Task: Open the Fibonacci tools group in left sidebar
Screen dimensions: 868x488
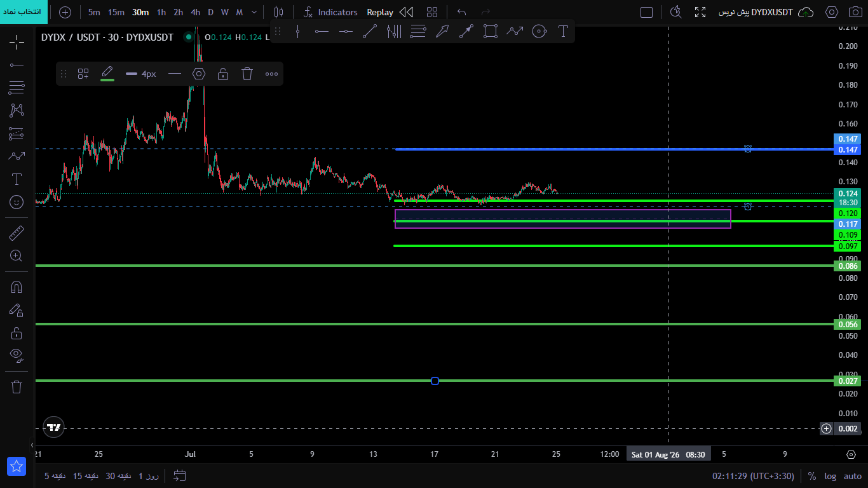Action: tap(17, 87)
